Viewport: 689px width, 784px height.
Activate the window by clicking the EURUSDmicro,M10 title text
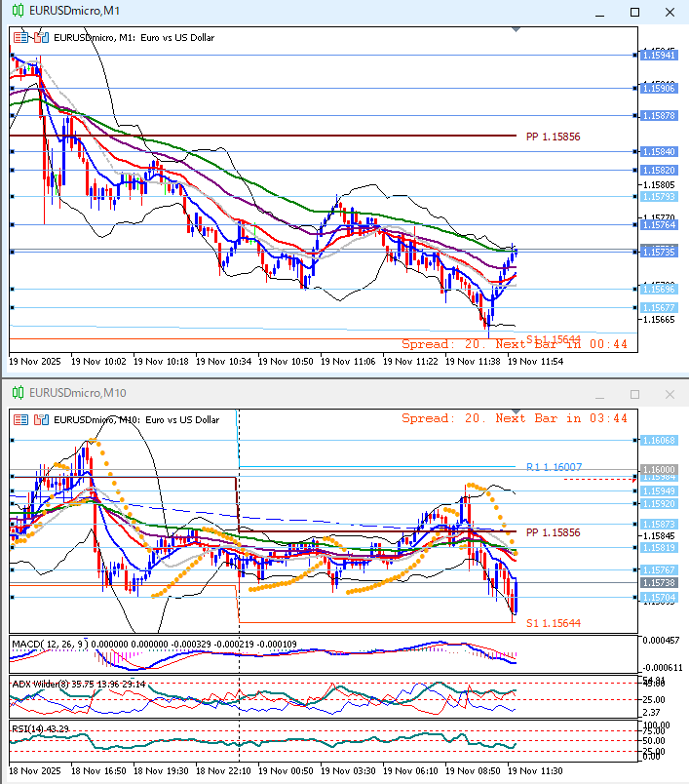point(77,393)
